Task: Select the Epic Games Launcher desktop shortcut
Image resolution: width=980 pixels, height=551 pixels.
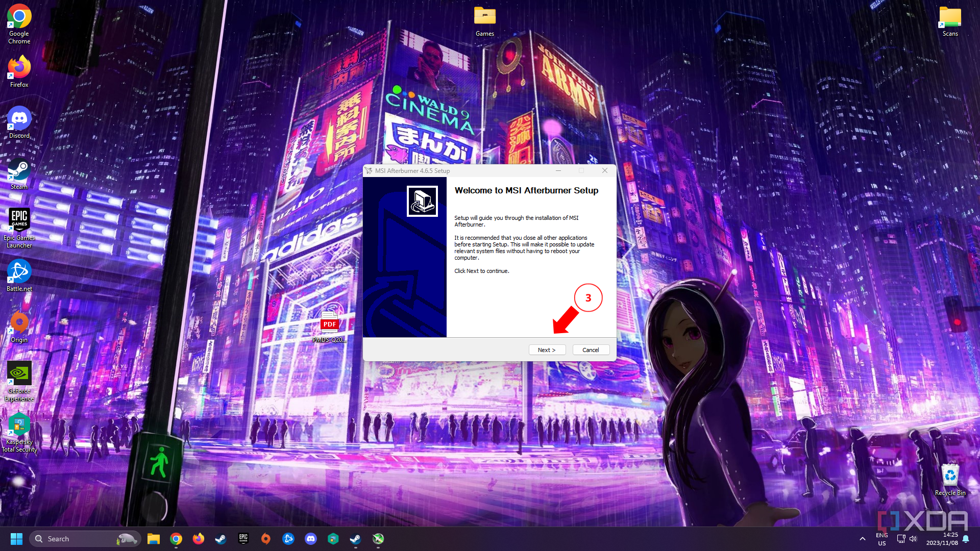Action: [x=19, y=228]
